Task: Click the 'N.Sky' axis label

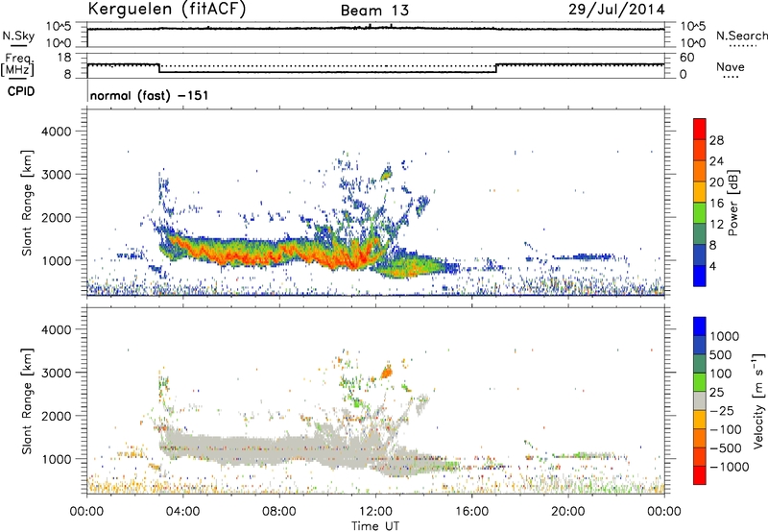Action: click(18, 36)
